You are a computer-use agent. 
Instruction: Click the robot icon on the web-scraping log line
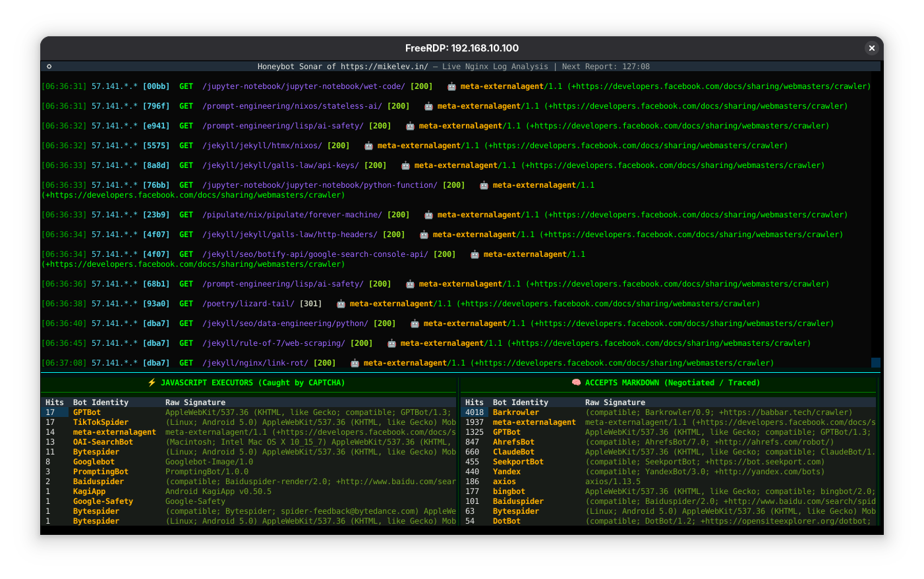tap(392, 343)
